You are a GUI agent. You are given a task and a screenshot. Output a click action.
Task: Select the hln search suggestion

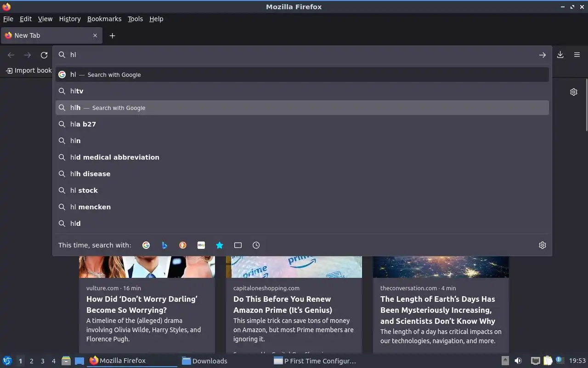[302, 141]
